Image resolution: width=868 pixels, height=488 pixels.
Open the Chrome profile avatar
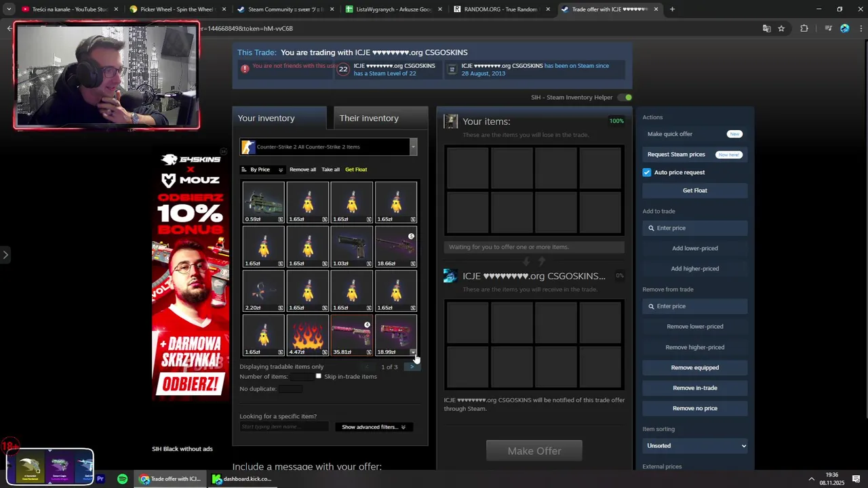coord(844,28)
